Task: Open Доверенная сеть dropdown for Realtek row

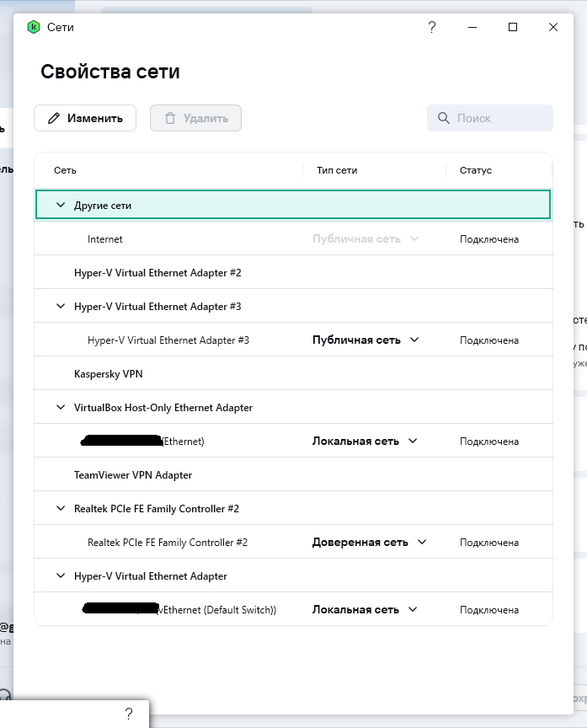Action: pos(370,543)
